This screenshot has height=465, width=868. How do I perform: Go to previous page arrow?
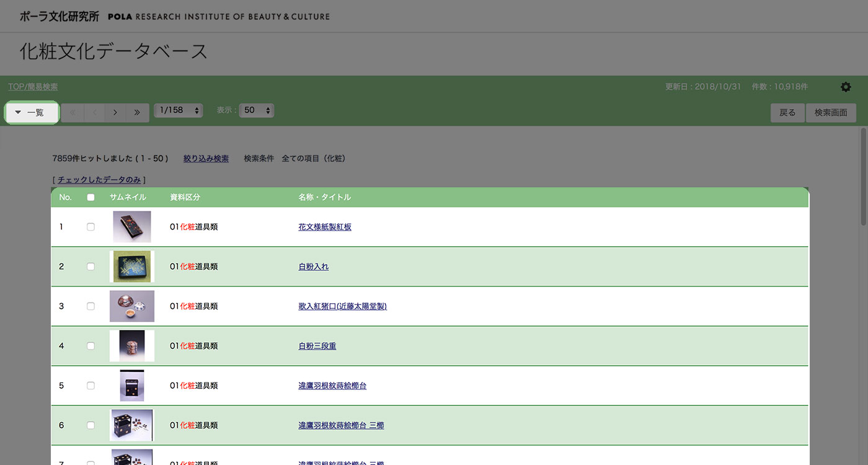click(94, 112)
